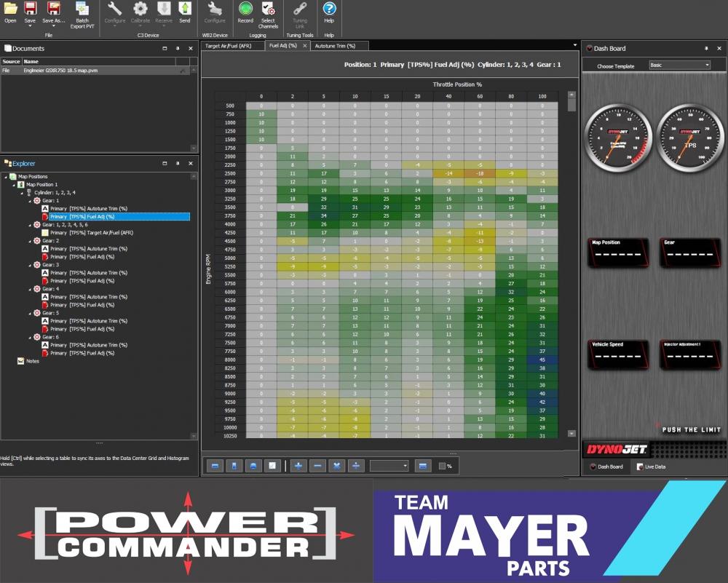Screen dimensions: 728x583
Task: Switch to the Autotune Trim (%) tab
Action: point(336,45)
